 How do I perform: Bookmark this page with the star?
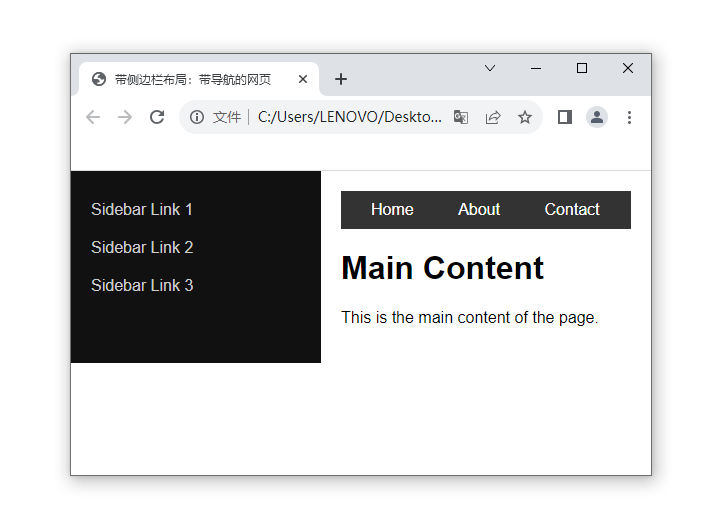tap(524, 117)
